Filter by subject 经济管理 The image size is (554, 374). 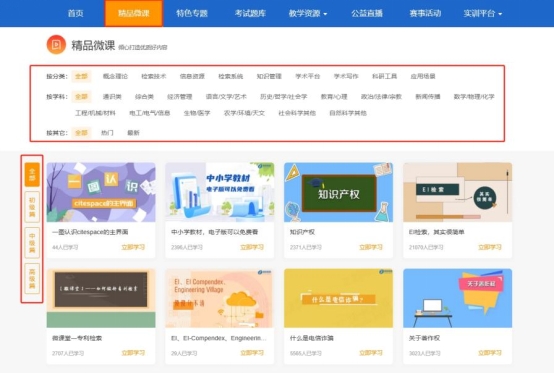[179, 96]
